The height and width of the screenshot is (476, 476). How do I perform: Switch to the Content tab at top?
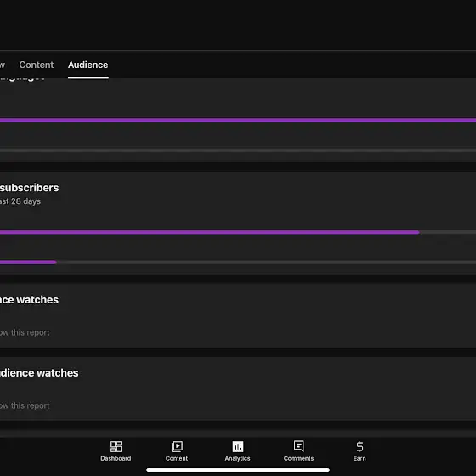click(36, 65)
